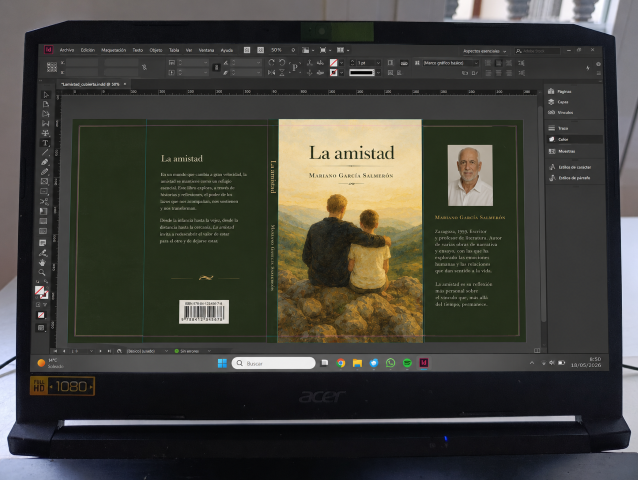Click the Apply None button in toolbox

pyautogui.click(x=41, y=315)
